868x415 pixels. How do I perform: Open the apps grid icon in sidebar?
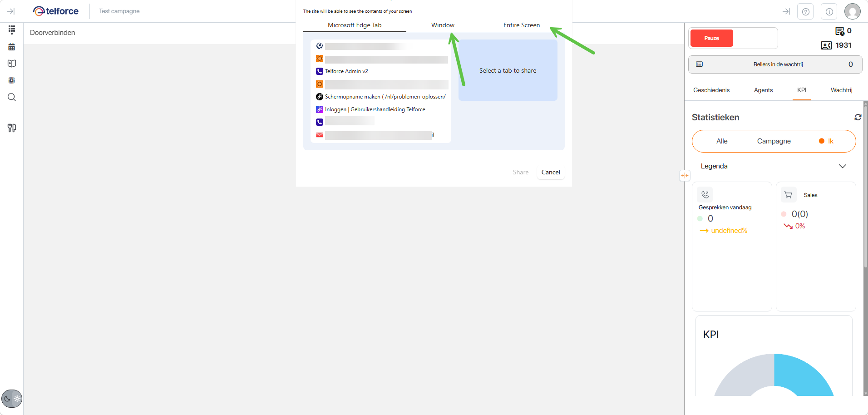click(x=12, y=30)
